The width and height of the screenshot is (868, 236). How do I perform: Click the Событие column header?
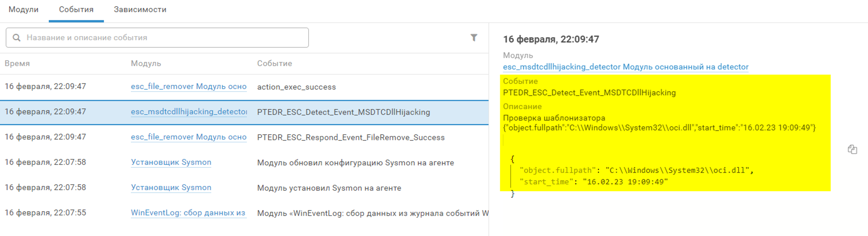[x=275, y=64]
